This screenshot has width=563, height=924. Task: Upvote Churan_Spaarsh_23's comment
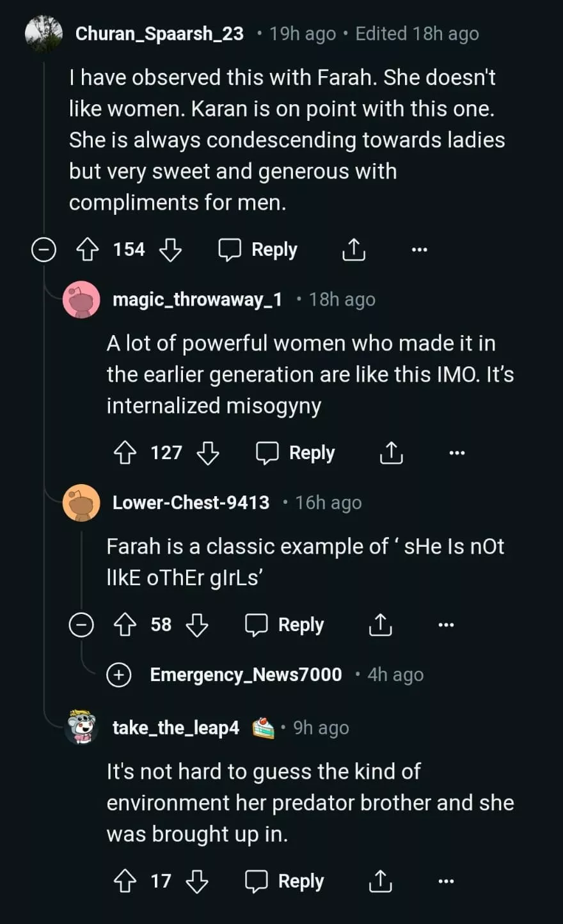pos(87,249)
